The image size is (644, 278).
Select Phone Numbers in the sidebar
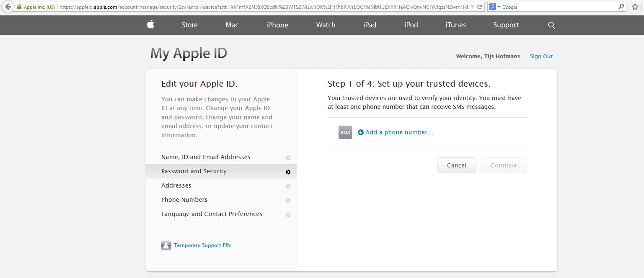coord(184,200)
